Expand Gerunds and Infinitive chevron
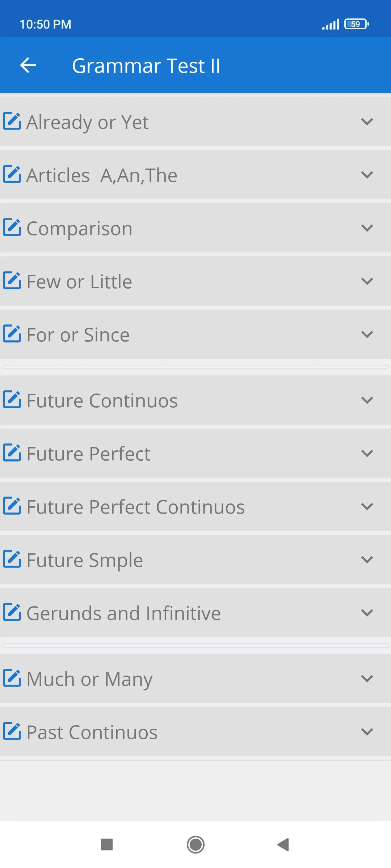The width and height of the screenshot is (391, 868). [x=367, y=613]
